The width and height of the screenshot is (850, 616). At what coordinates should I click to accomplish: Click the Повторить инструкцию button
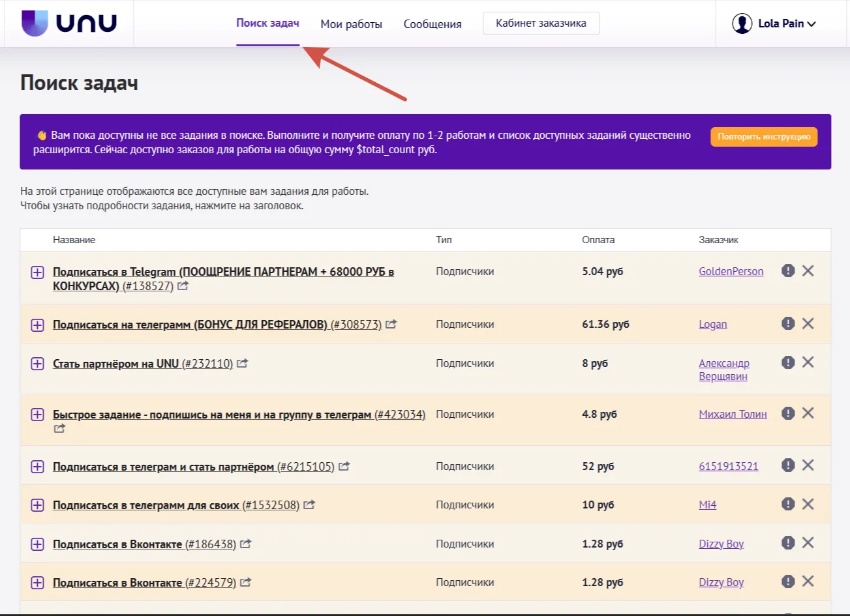coord(764,137)
